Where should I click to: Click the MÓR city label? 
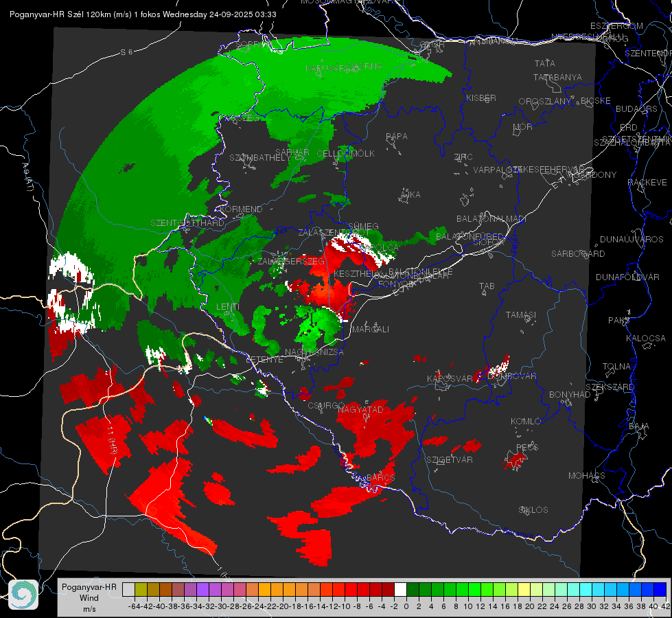pos(523,126)
